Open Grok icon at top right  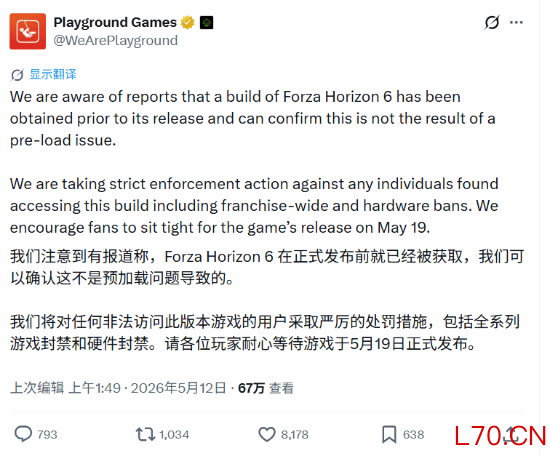(492, 22)
